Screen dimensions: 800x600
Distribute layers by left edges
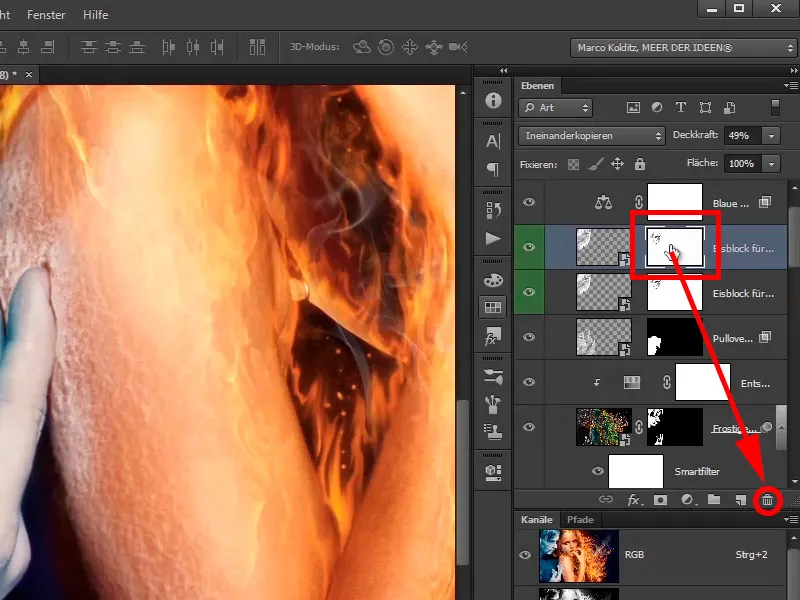[168, 47]
